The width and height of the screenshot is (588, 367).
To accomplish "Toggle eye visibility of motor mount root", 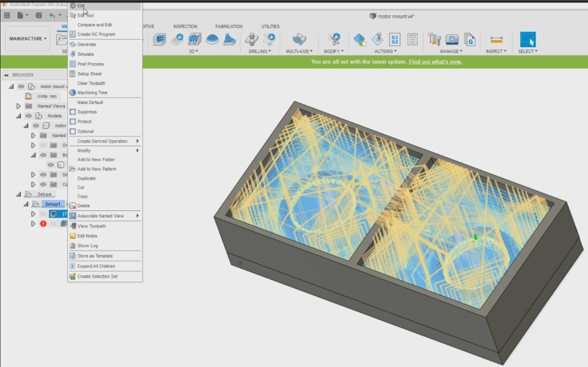I will point(21,86).
